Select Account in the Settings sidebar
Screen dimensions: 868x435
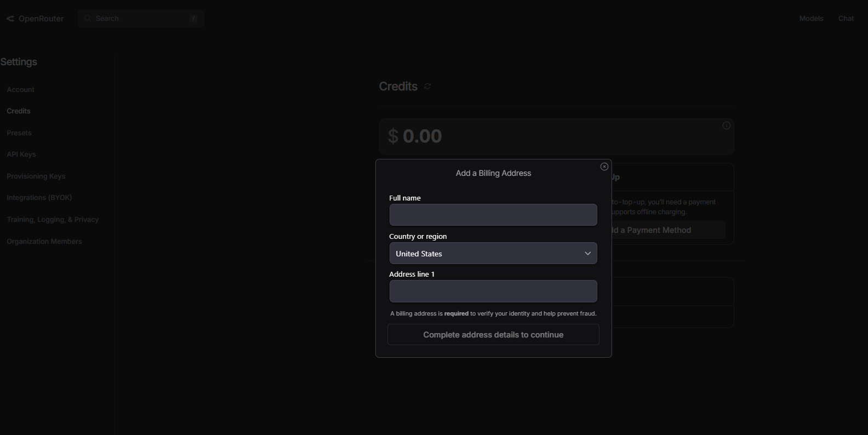pos(20,90)
